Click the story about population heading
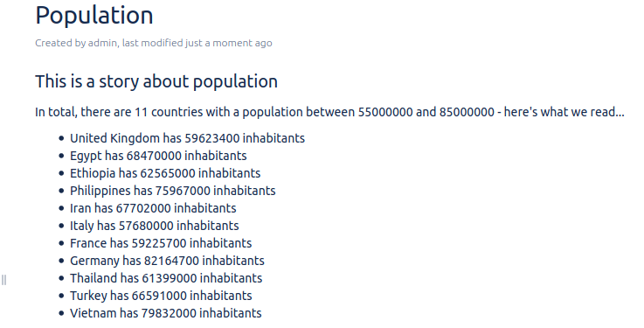Image resolution: width=644 pixels, height=328 pixels. click(156, 81)
